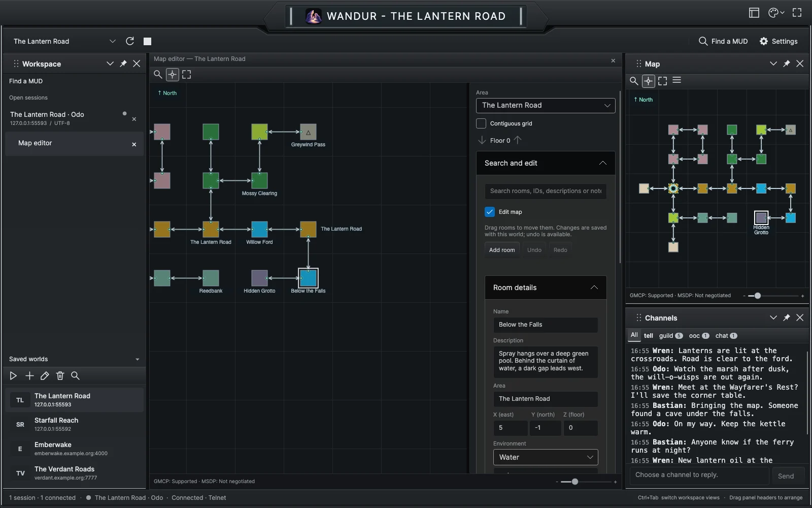The image size is (812, 508).
Task: Switch to the guild channel tab
Action: tap(671, 336)
